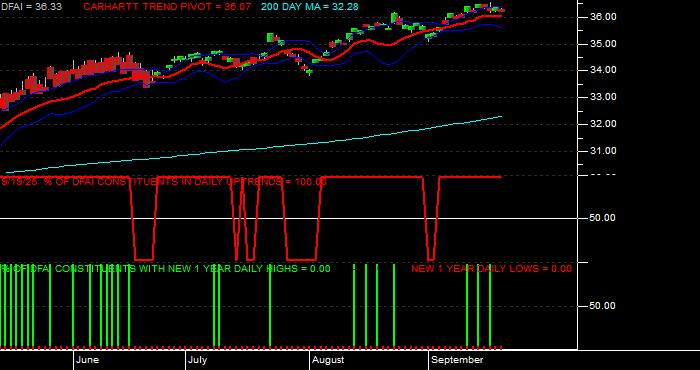700x370 pixels.
Task: Click the 34.00 price axis label
Action: coord(603,70)
